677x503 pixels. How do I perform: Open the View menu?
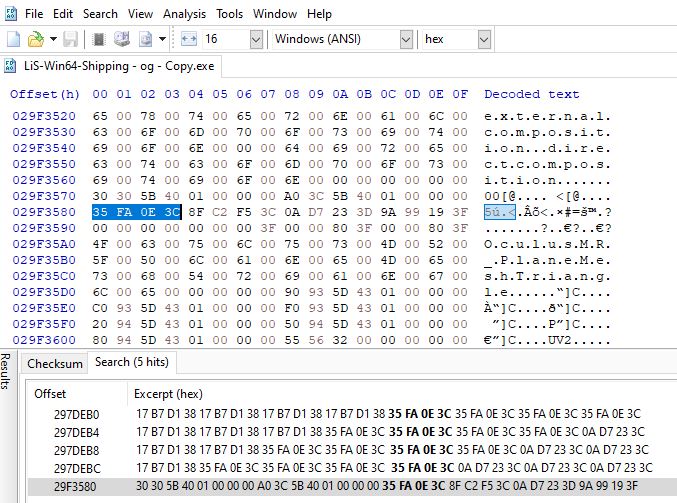140,14
